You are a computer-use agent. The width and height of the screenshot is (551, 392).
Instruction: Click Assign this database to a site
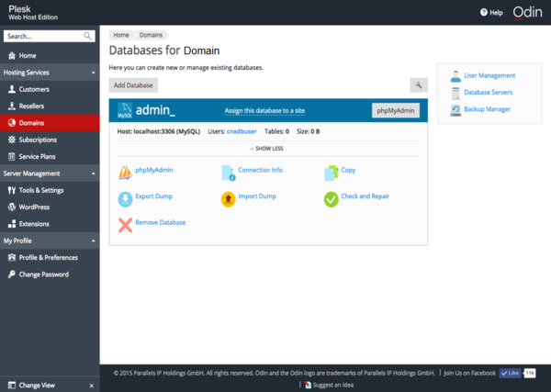click(264, 111)
